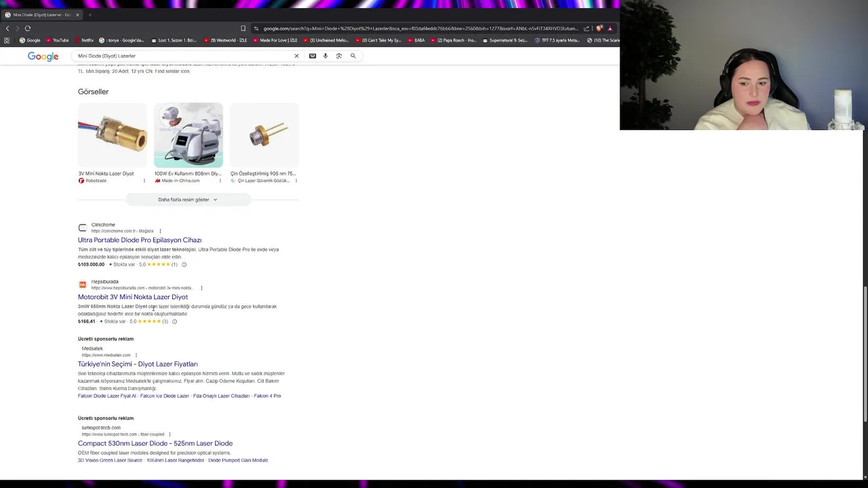Click the Clinichome site favicon

(83, 228)
